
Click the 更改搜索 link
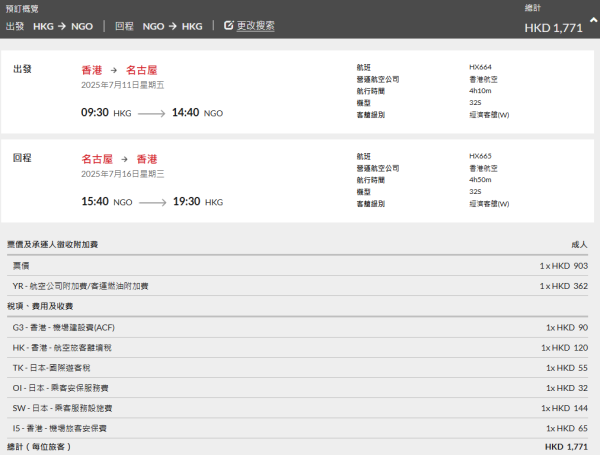coord(255,26)
